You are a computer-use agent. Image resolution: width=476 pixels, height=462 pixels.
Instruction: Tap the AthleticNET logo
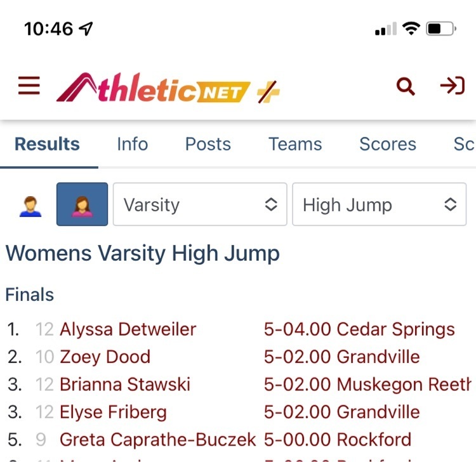154,88
